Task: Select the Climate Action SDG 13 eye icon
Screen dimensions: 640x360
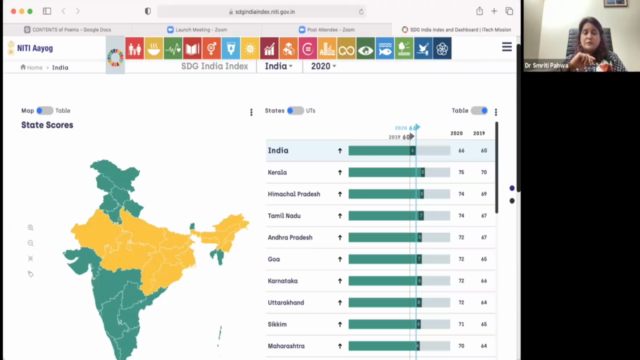Action: coord(365,49)
